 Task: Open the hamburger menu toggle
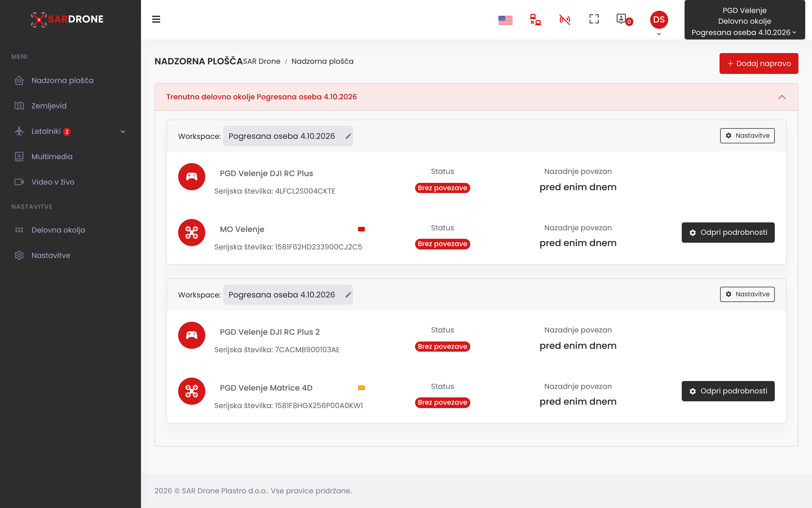click(156, 19)
